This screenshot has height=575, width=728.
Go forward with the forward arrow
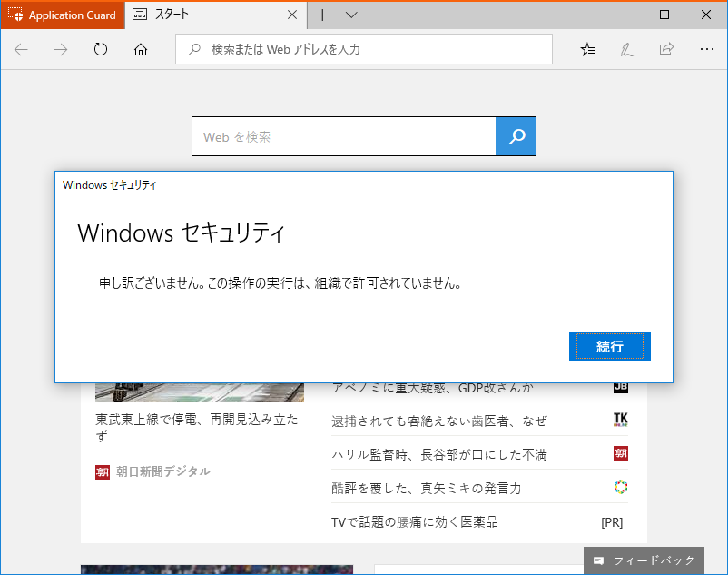pos(60,49)
